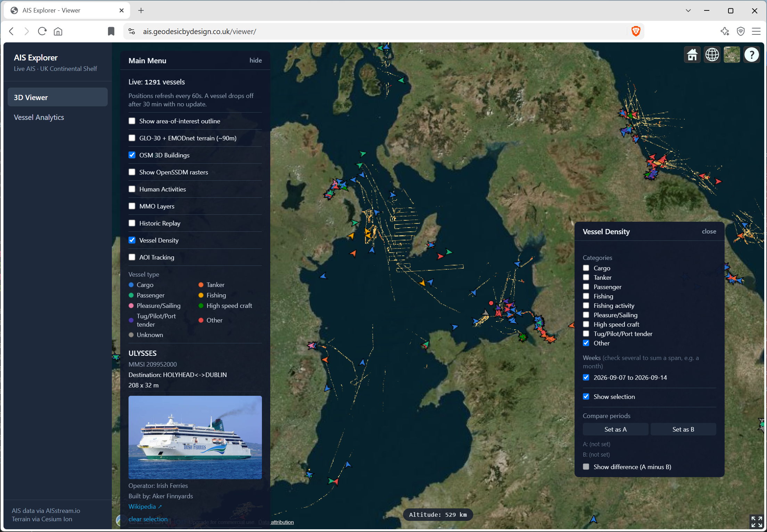
Task: Click the Set as B button
Action: tap(683, 429)
